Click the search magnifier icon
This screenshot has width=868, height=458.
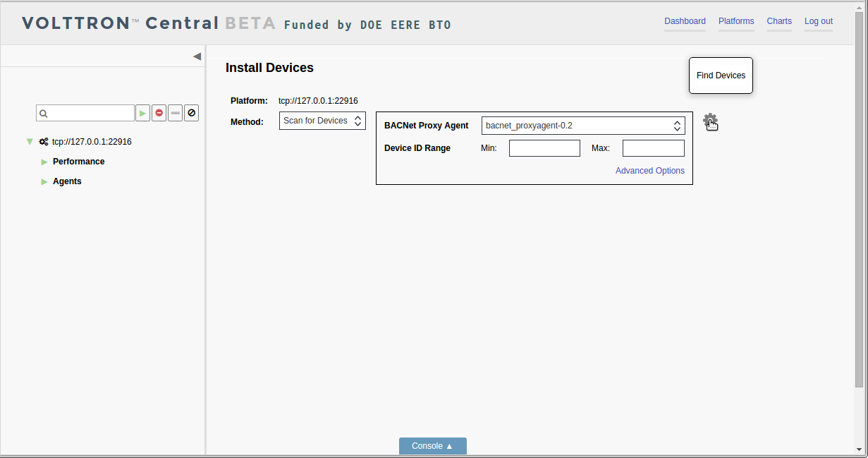(43, 113)
